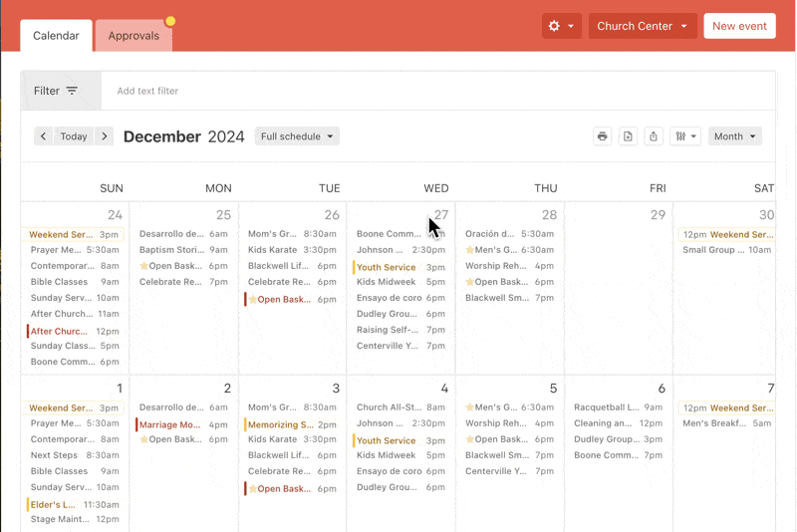Open Raising Self-... 7pm event

click(x=400, y=330)
